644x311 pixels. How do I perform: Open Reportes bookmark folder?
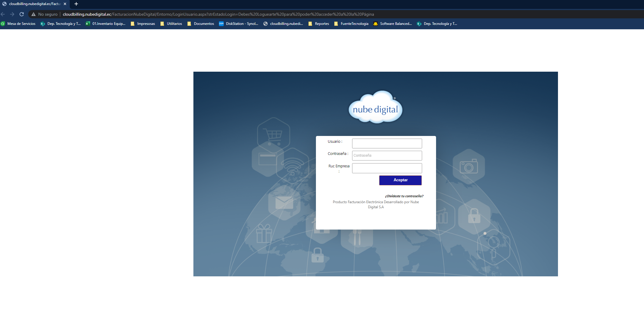(x=319, y=24)
